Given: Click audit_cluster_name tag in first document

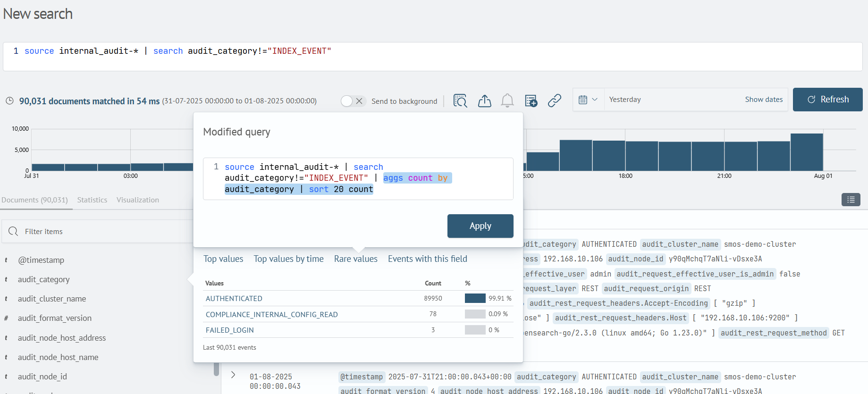Looking at the screenshot, I should [680, 244].
